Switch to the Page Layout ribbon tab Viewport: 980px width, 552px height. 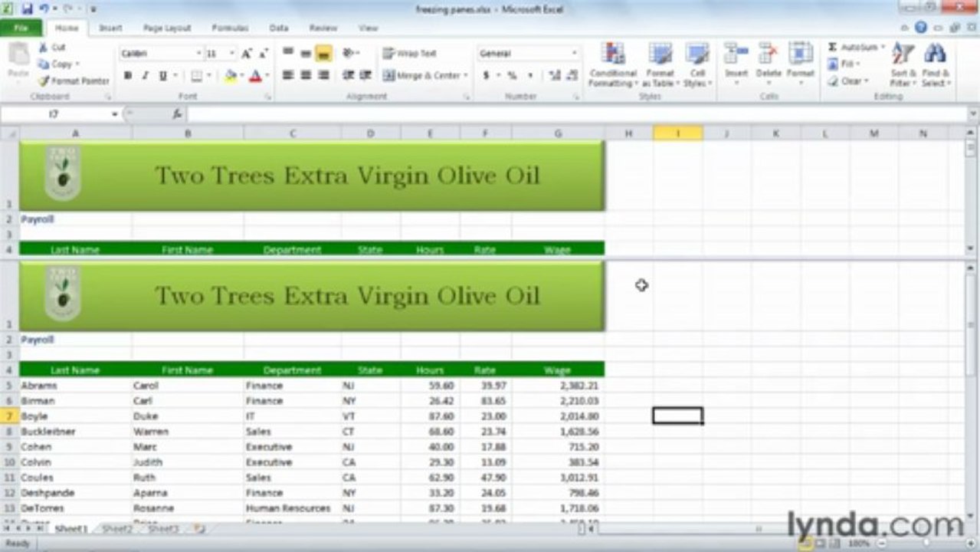167,28
